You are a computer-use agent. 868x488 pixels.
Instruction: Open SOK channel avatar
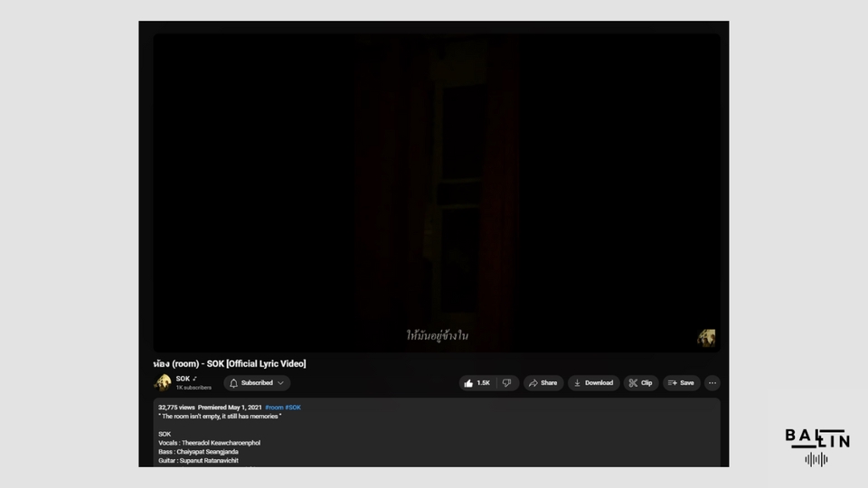tap(163, 382)
